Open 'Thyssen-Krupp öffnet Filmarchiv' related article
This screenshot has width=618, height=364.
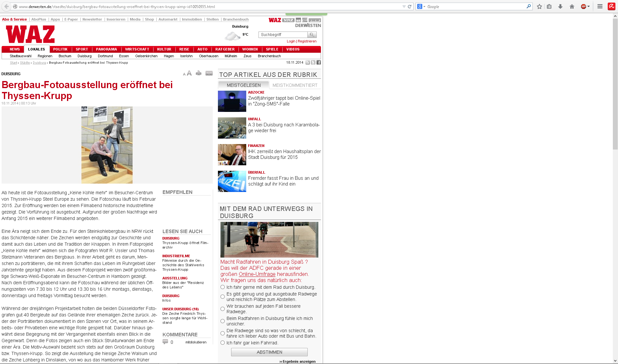[x=185, y=245]
